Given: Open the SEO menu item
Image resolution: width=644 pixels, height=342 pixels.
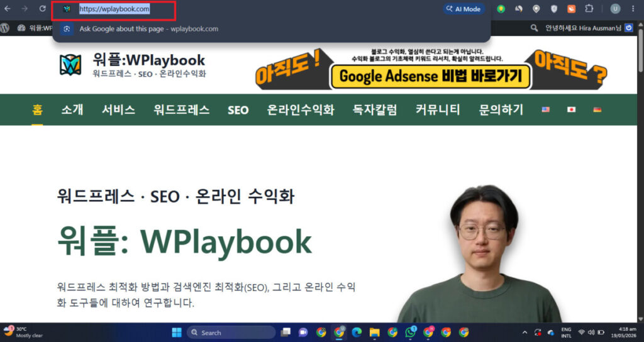Looking at the screenshot, I should click(238, 110).
